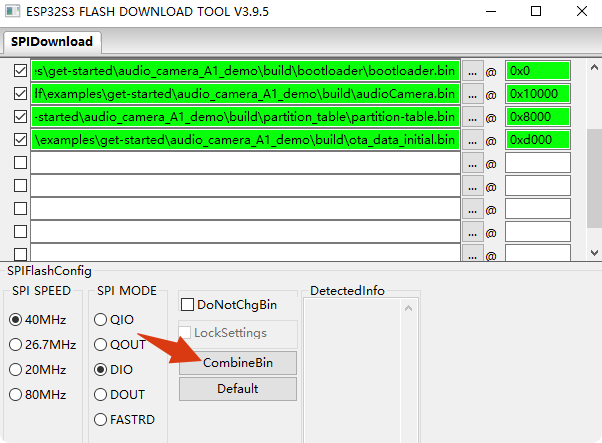Edit the 0x10000 address field
Viewport: 602px width, 443px height.
point(538,94)
